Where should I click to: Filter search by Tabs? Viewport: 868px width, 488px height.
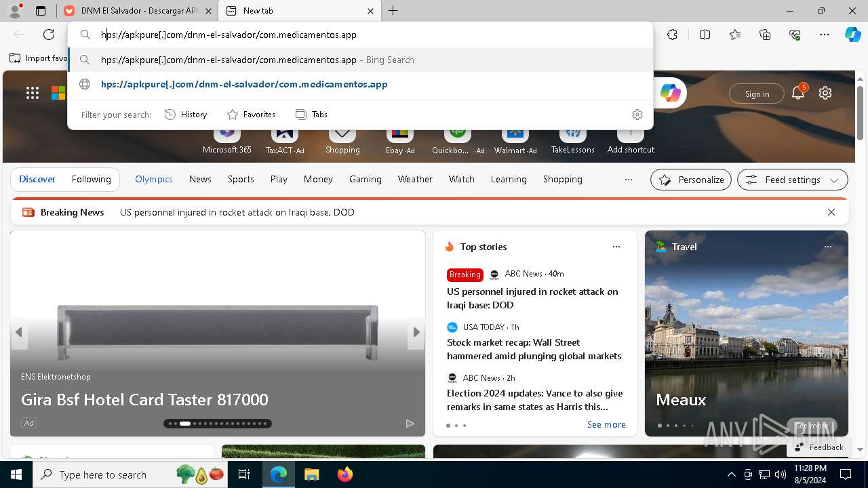pyautogui.click(x=312, y=115)
